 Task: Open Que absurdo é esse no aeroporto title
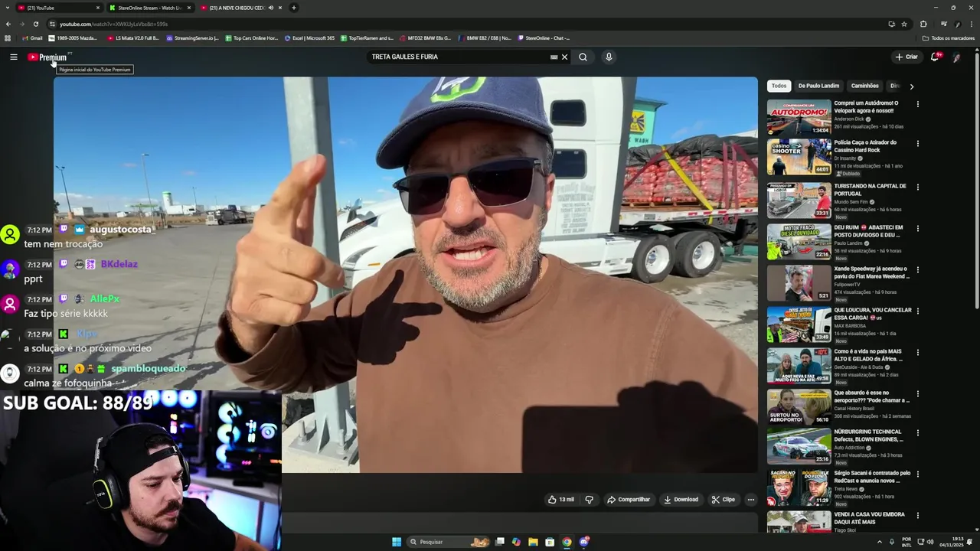pos(871,396)
